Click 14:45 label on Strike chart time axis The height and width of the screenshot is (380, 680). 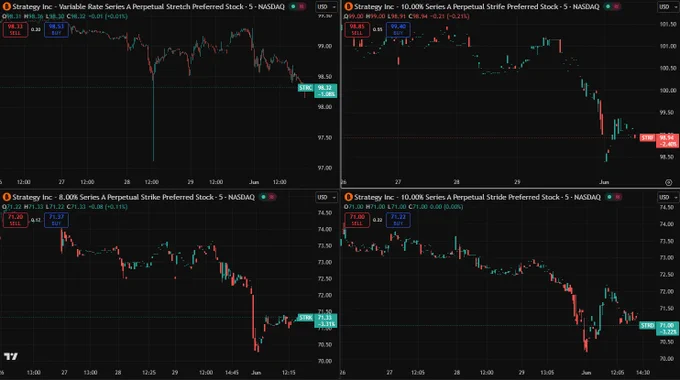232,372
